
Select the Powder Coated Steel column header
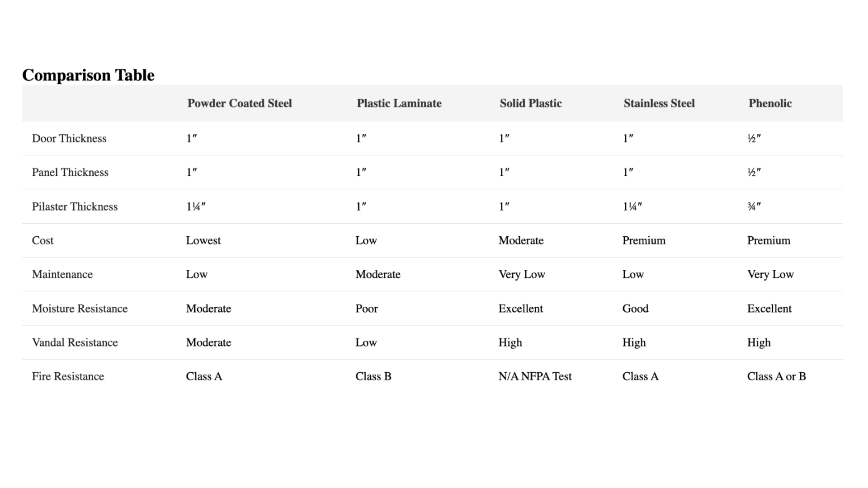pyautogui.click(x=240, y=103)
